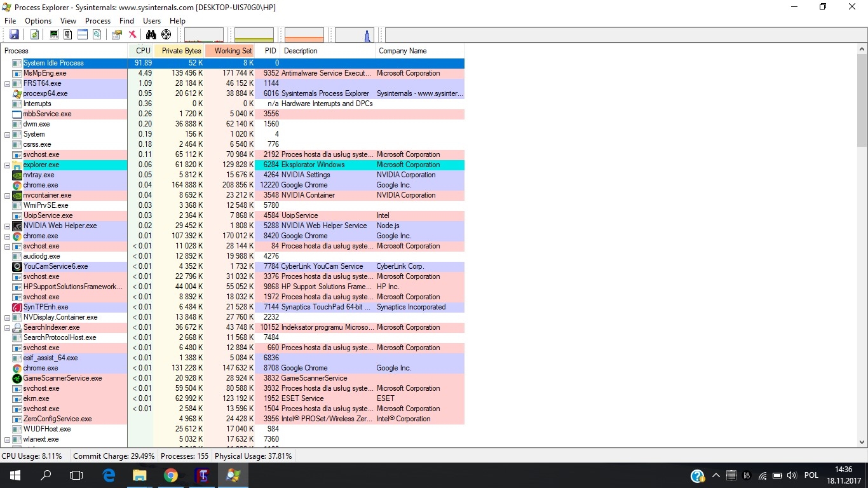Collapse the nvcontainer.exe tree node
868x488 pixels.
[x=8, y=195]
